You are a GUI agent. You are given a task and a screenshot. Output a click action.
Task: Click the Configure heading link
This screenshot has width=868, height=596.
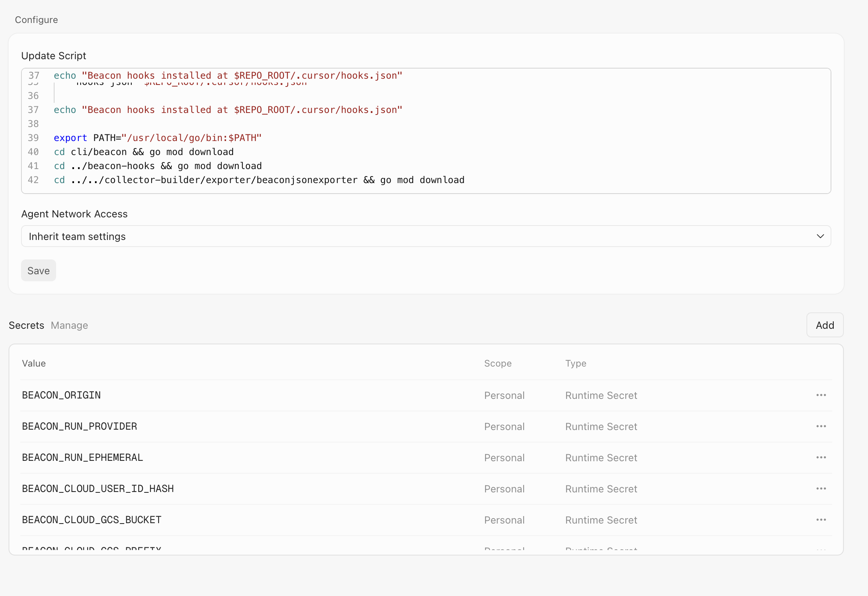(x=36, y=20)
